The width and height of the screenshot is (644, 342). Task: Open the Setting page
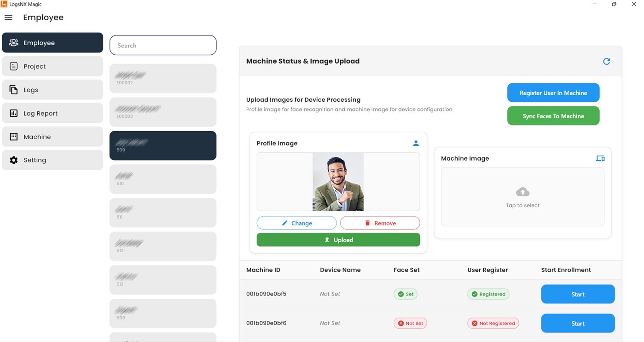[52, 160]
